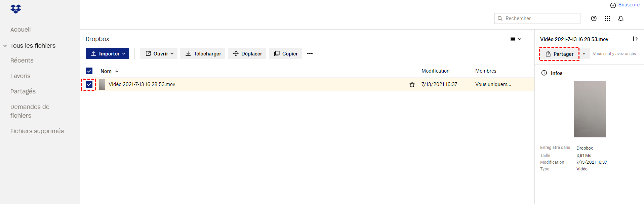Viewport: 644px width, 204px height.
Task: Click the video preview thumbnail
Action: (590, 109)
